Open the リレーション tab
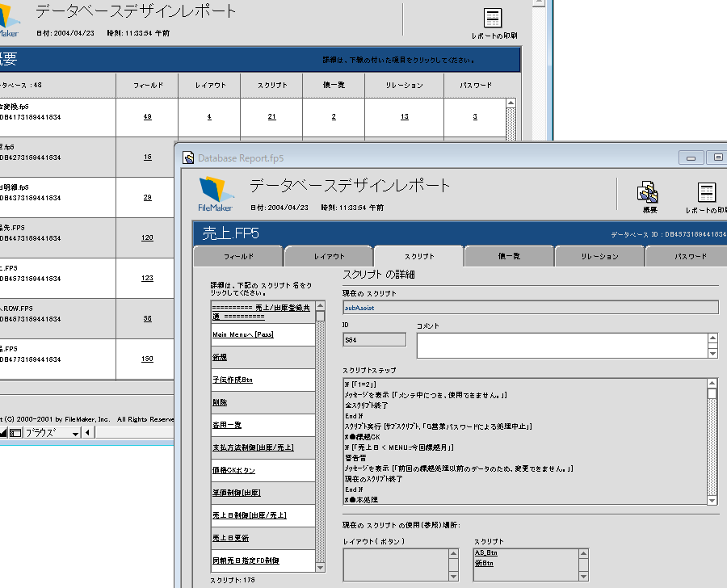The height and width of the screenshot is (588, 727). [x=599, y=256]
